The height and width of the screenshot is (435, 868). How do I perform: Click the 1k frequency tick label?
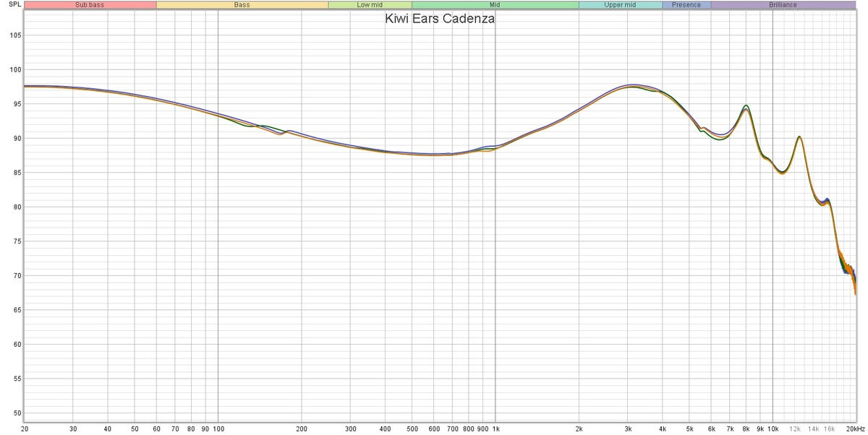pyautogui.click(x=496, y=428)
